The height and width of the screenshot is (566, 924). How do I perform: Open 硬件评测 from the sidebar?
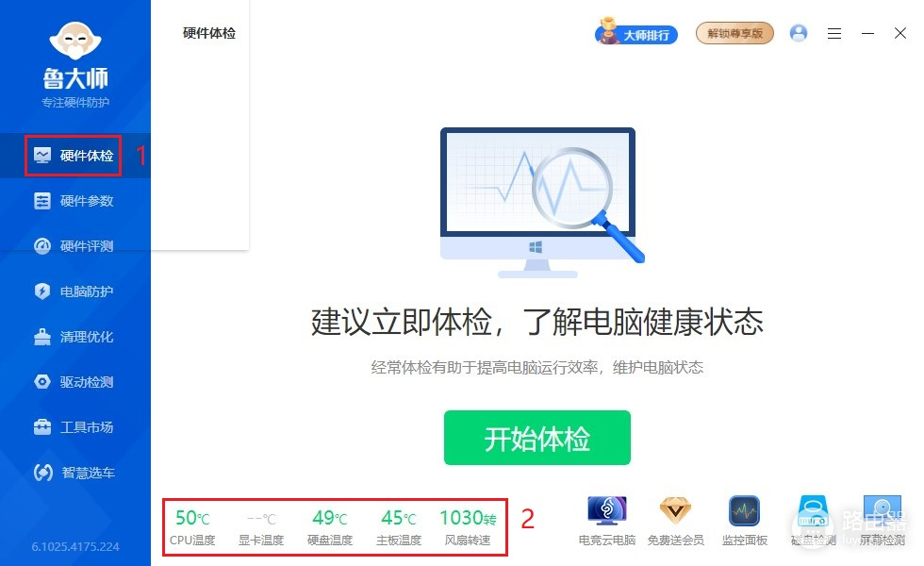(x=74, y=246)
